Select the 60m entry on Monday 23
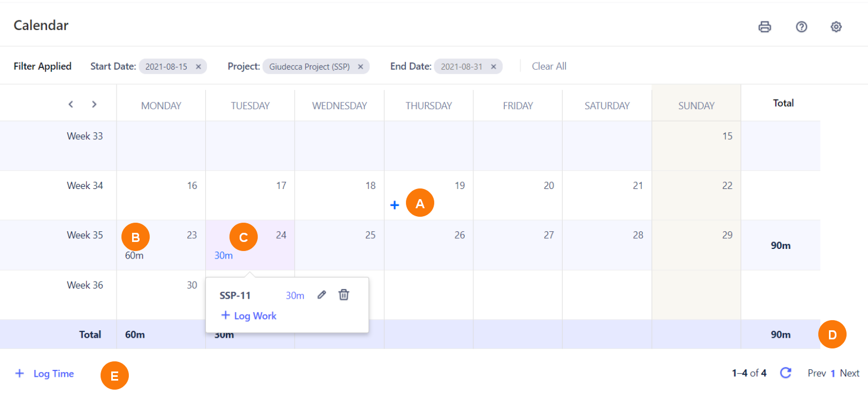 pyautogui.click(x=134, y=256)
